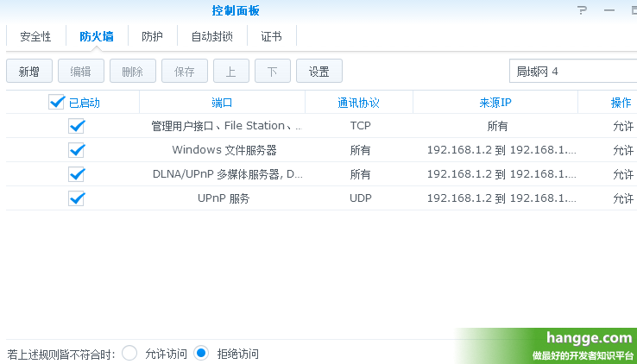Select the 拒绝访问 radio button
The image size is (637, 364).
201,353
